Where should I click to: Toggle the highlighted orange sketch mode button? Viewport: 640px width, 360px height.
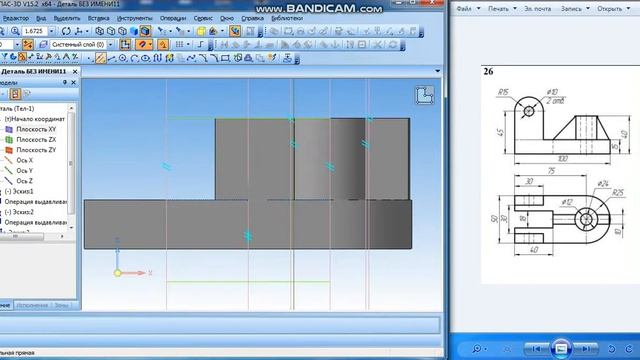point(235,31)
